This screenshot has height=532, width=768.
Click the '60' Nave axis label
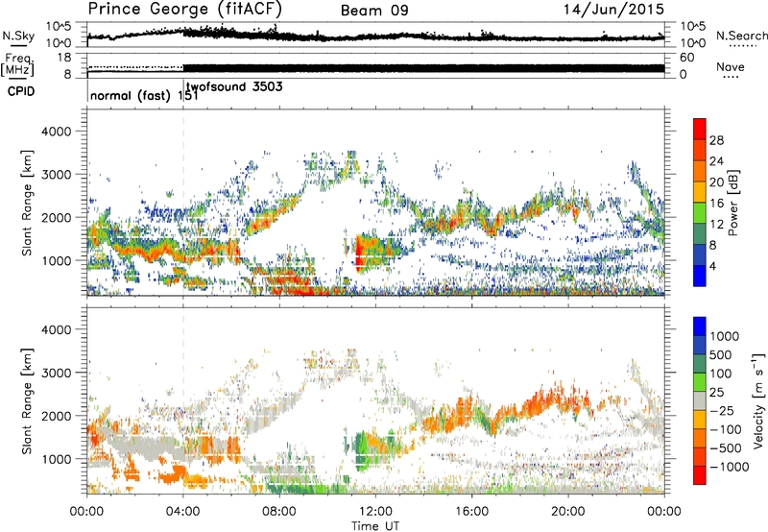pos(686,58)
